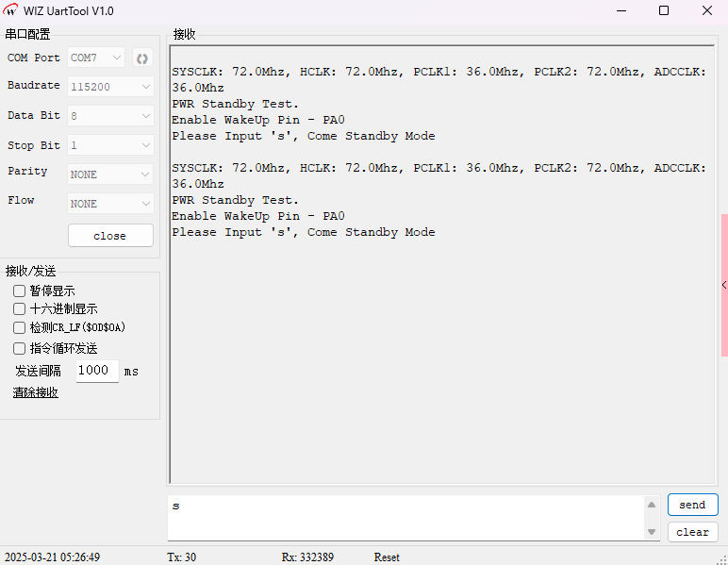Click the WIZ UartTool logo icon
The image size is (728, 565).
[11, 10]
